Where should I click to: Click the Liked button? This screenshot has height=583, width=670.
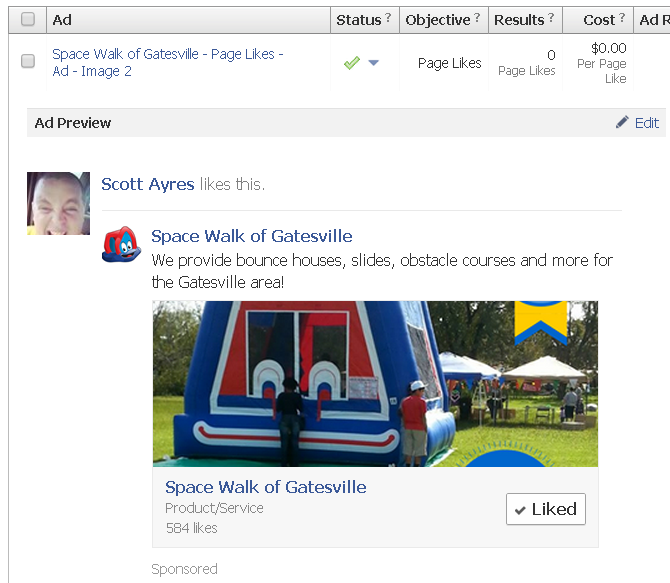pyautogui.click(x=546, y=509)
